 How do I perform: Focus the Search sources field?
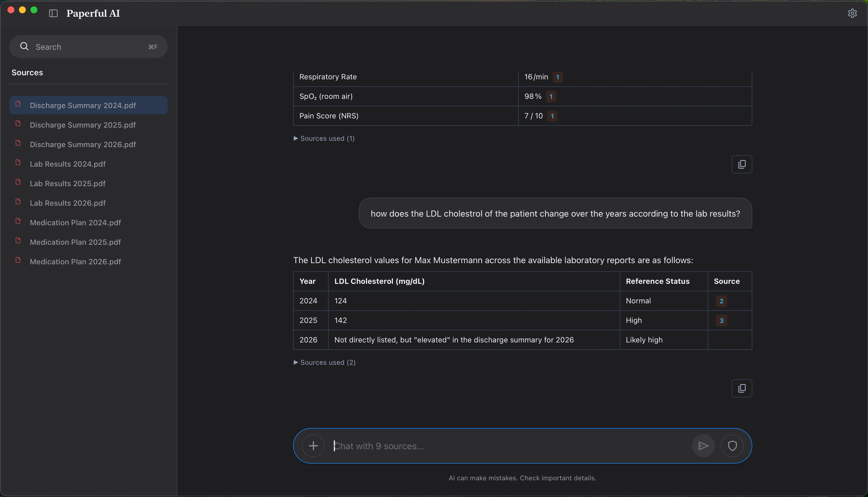[x=88, y=47]
